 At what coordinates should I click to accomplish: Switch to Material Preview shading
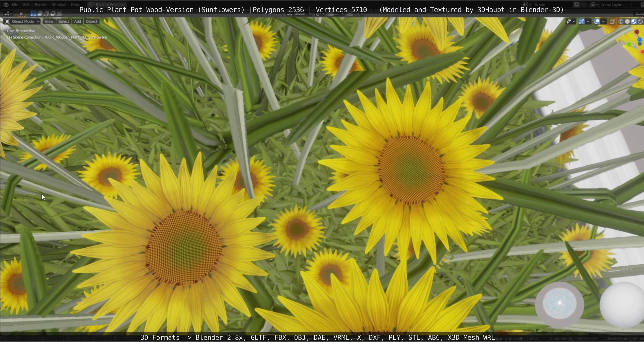(x=634, y=21)
